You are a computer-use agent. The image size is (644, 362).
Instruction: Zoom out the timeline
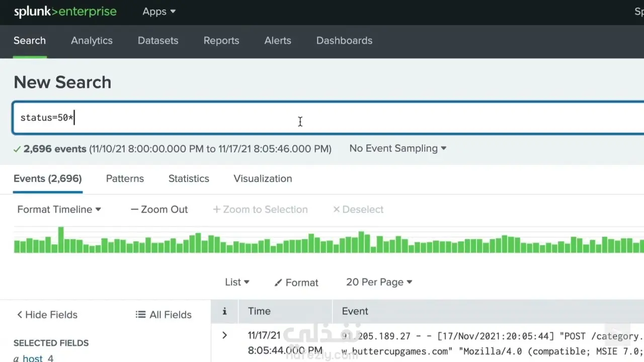point(159,210)
